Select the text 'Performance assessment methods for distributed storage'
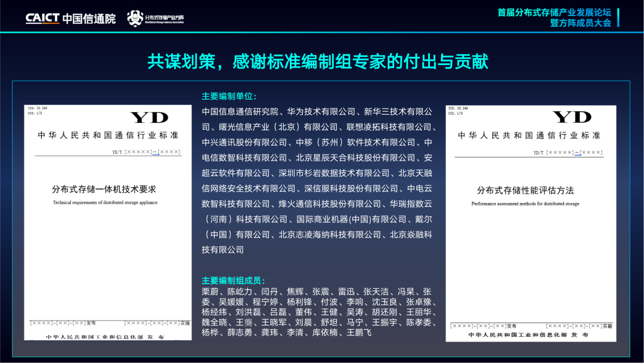Screen dimensions: 644x363 [x=525, y=204]
